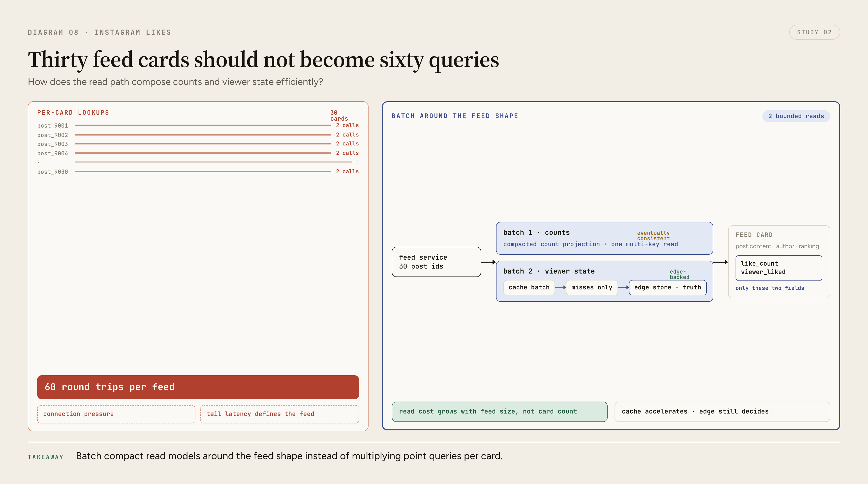Click the subtitle question about read path
Viewport: 868px width, 484px height.
[175, 82]
